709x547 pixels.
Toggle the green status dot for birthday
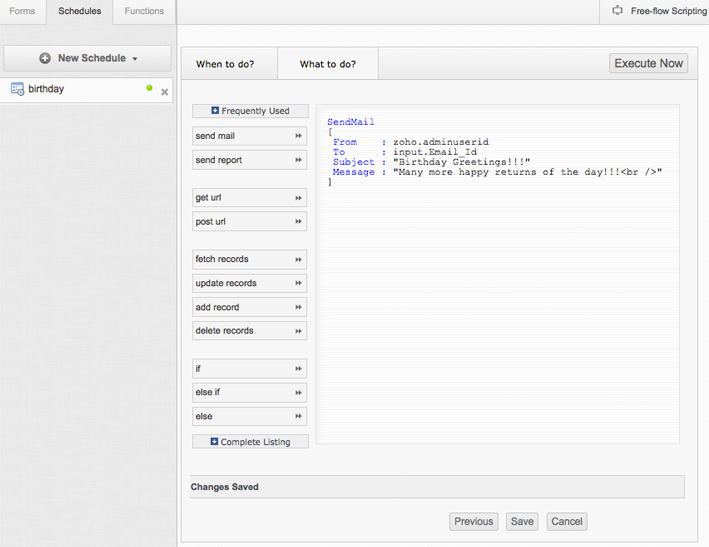click(150, 88)
